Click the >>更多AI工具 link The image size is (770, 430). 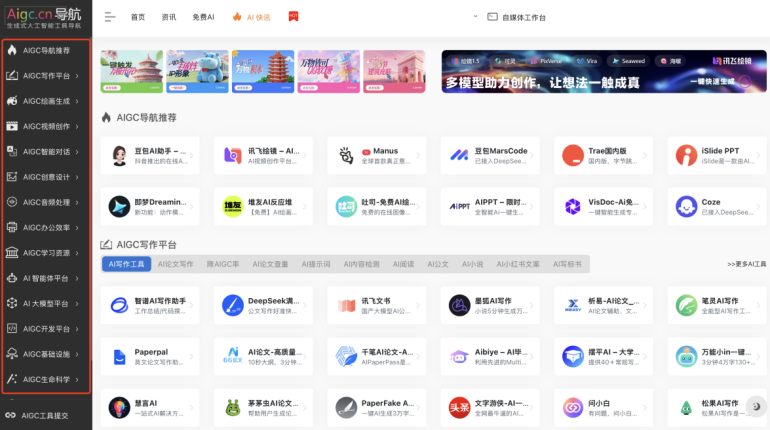click(x=746, y=264)
